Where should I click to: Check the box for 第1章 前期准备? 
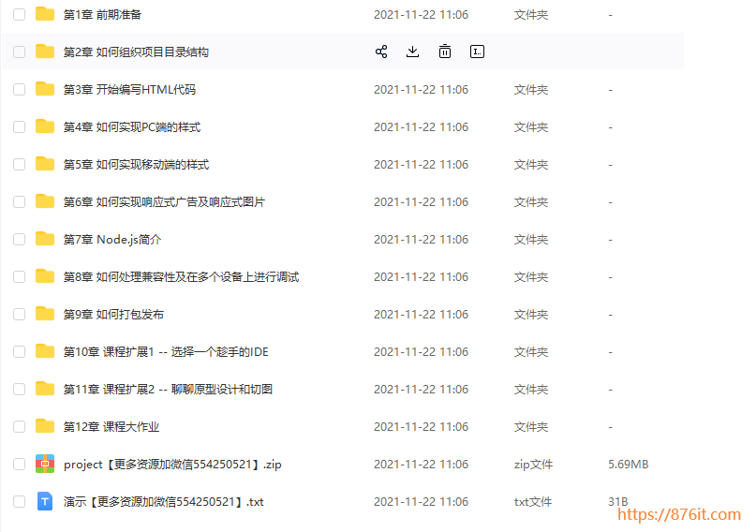coord(20,14)
